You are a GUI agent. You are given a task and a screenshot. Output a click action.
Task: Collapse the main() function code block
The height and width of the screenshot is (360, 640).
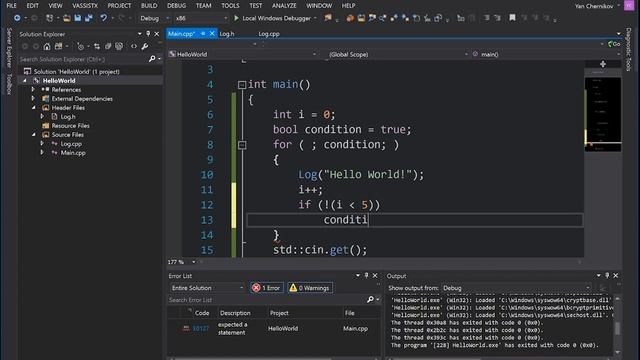(242, 85)
